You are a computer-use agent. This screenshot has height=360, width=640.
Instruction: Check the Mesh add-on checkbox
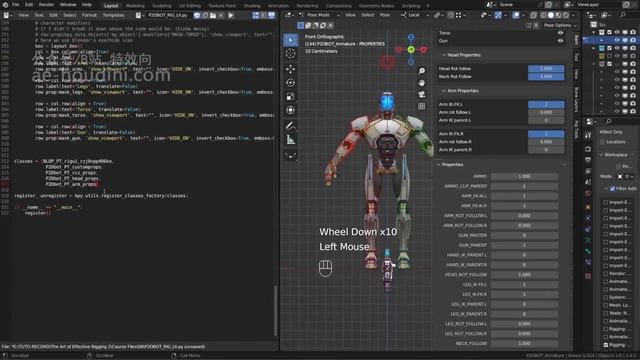click(x=606, y=305)
